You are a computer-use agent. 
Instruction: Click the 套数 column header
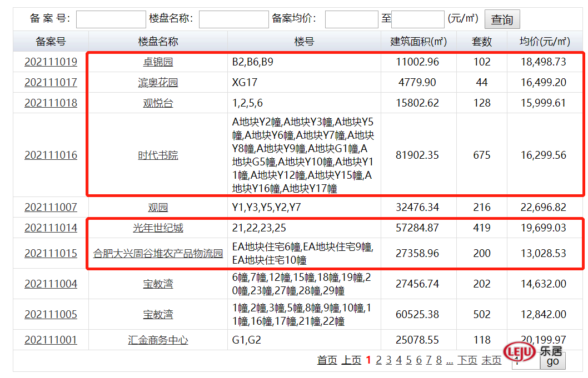[x=481, y=41]
